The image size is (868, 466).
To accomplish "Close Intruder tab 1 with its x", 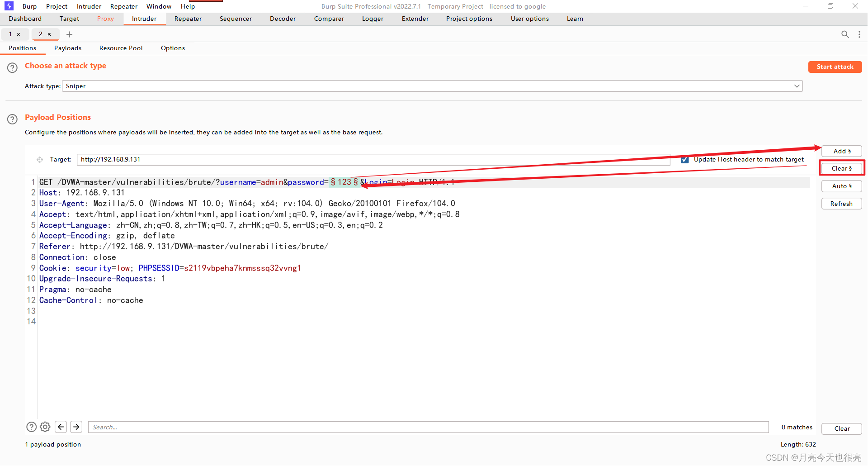I will (19, 34).
